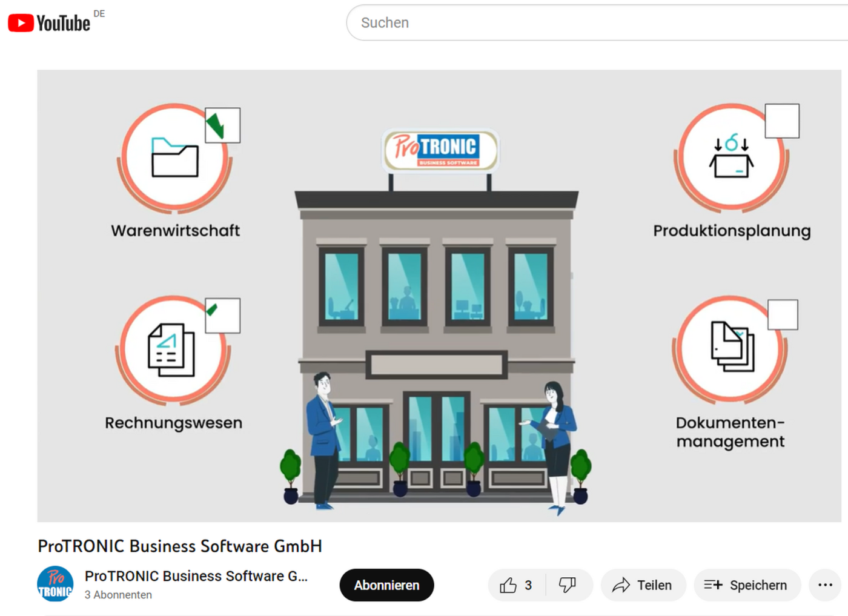The image size is (848, 616).
Task: Open the Speichern playlist save menu
Action: [x=747, y=585]
